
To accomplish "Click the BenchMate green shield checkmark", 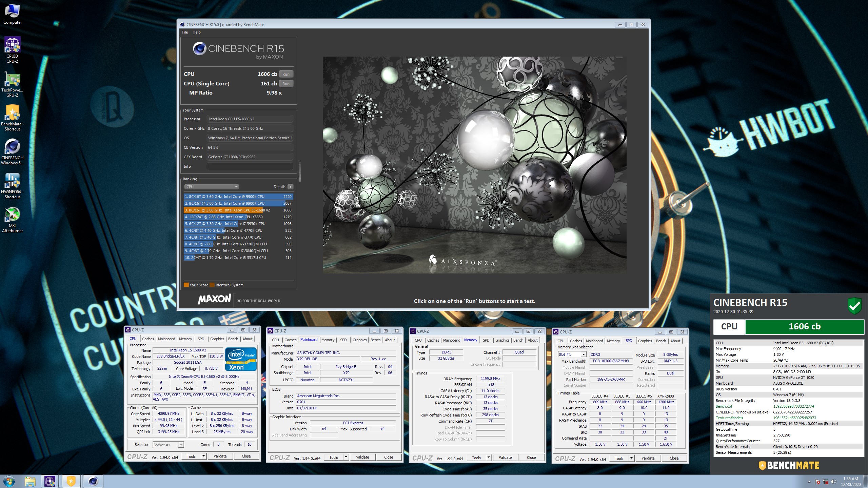I will (855, 306).
